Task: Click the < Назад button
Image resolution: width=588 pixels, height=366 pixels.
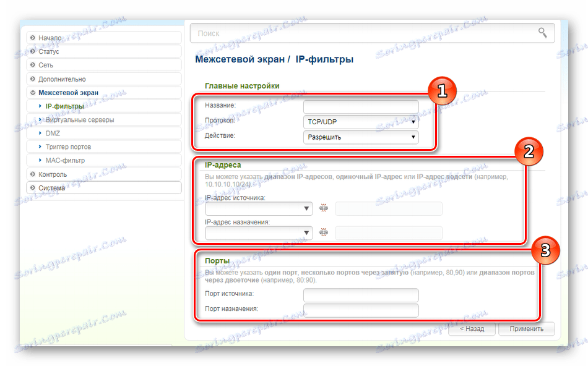Action: point(472,328)
